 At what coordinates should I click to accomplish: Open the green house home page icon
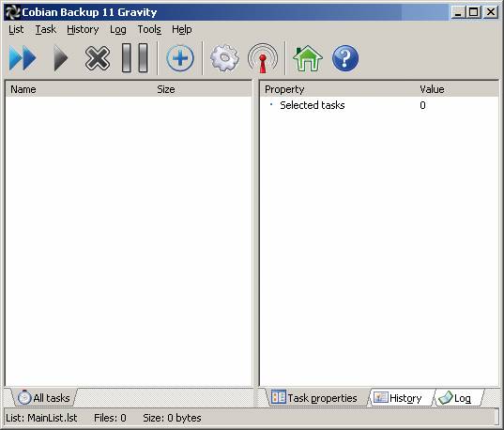(308, 58)
